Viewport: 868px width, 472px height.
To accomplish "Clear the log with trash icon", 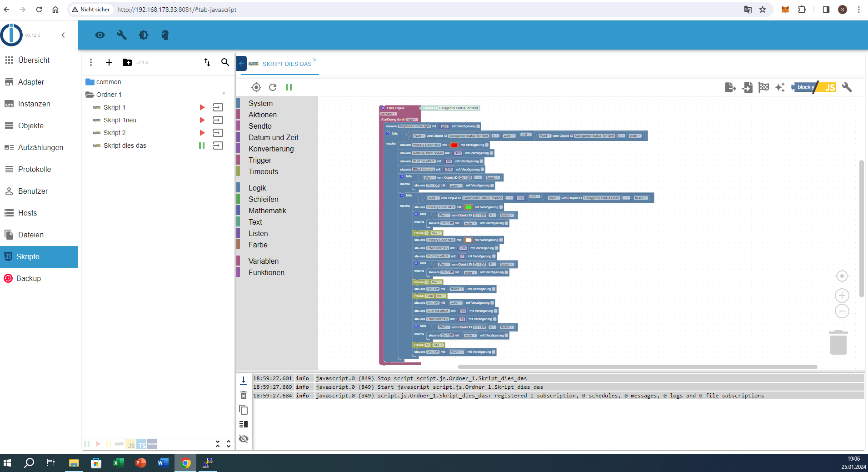I will click(244, 395).
